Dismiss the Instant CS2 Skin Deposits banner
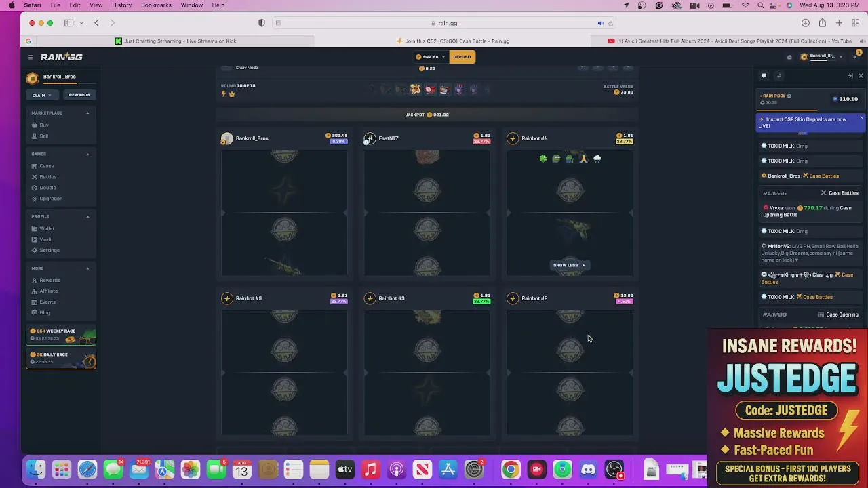Viewport: 868px width, 488px height. (861, 119)
